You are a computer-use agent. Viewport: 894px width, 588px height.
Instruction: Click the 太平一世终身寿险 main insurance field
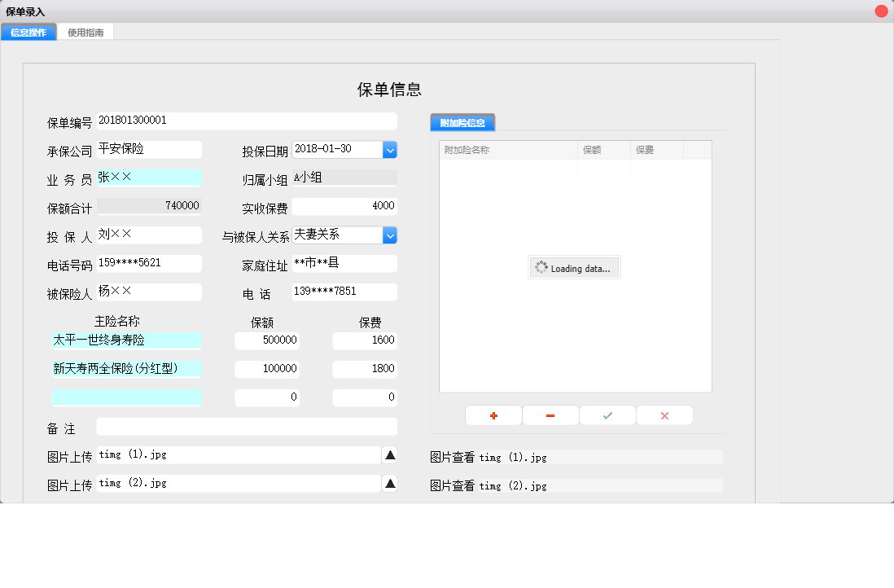coord(126,340)
